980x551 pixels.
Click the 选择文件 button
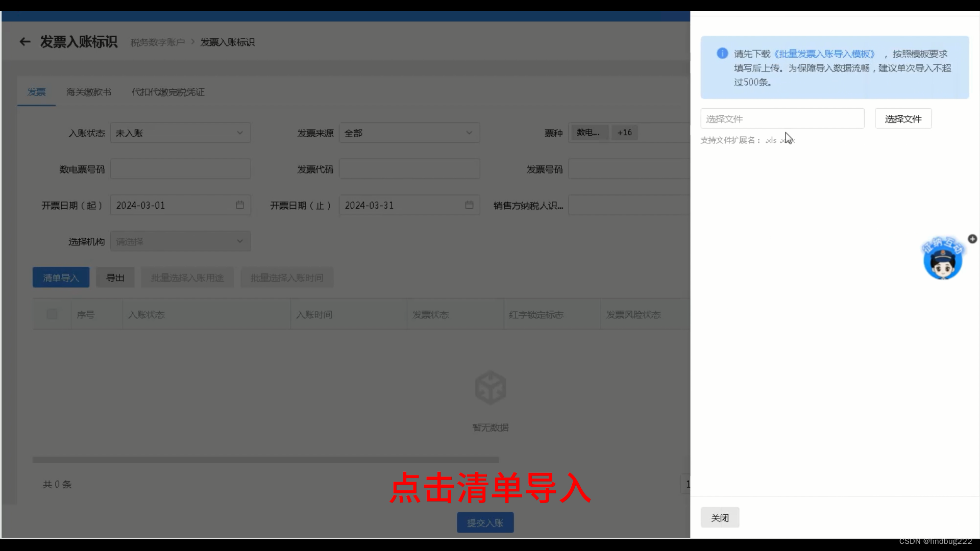pos(903,118)
